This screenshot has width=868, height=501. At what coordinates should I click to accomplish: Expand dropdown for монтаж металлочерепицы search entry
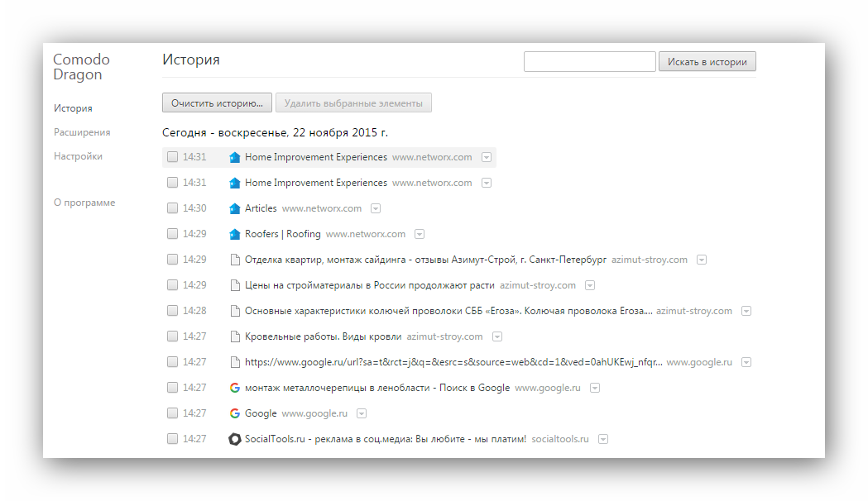click(x=595, y=389)
